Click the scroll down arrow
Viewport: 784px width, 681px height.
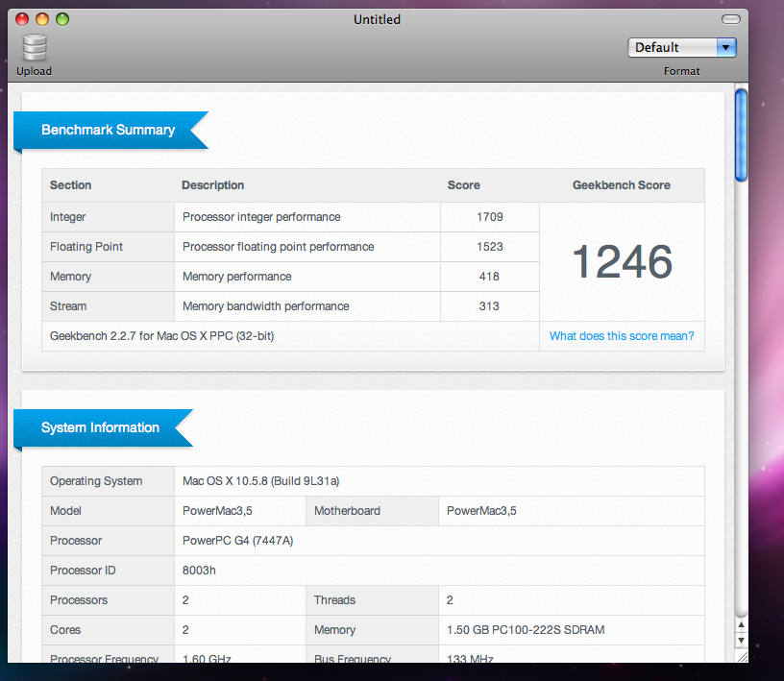click(x=741, y=640)
